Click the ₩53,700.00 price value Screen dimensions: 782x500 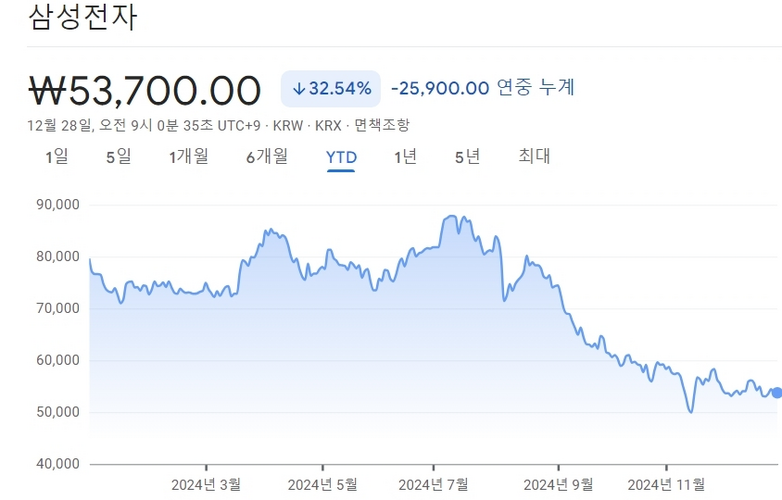tap(145, 91)
